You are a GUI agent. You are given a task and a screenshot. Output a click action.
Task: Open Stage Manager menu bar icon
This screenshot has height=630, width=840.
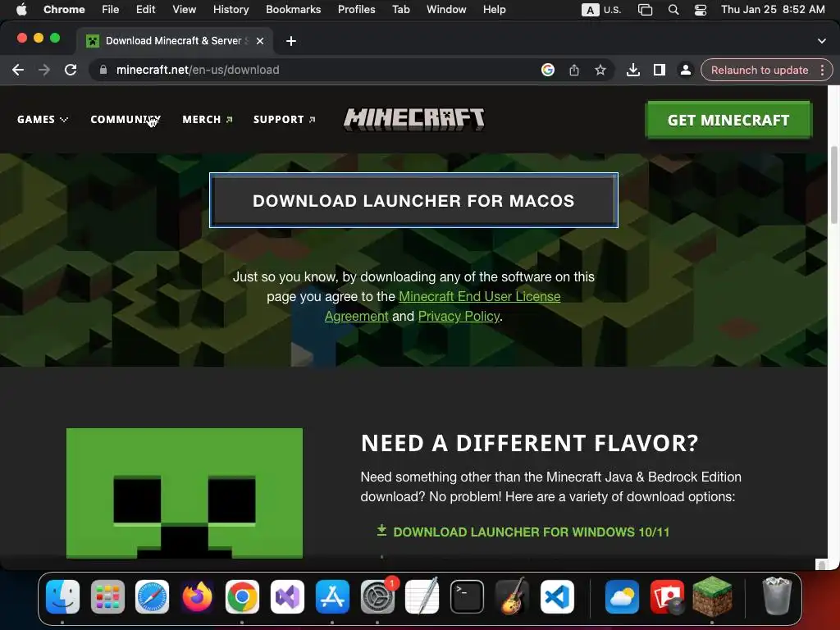tap(645, 10)
